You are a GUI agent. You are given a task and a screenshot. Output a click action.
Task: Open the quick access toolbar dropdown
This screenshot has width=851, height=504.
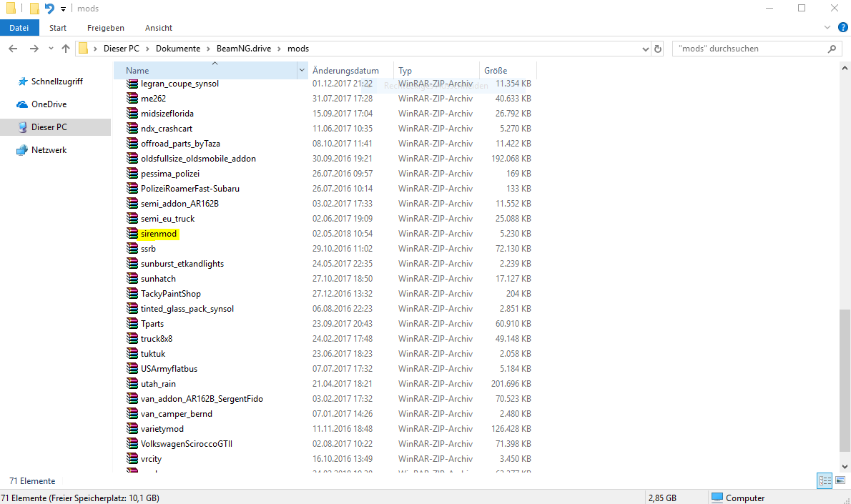pyautogui.click(x=63, y=9)
